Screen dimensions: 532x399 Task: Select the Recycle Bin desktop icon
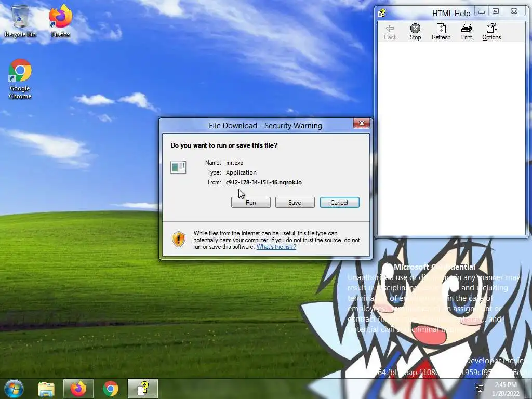point(20,21)
